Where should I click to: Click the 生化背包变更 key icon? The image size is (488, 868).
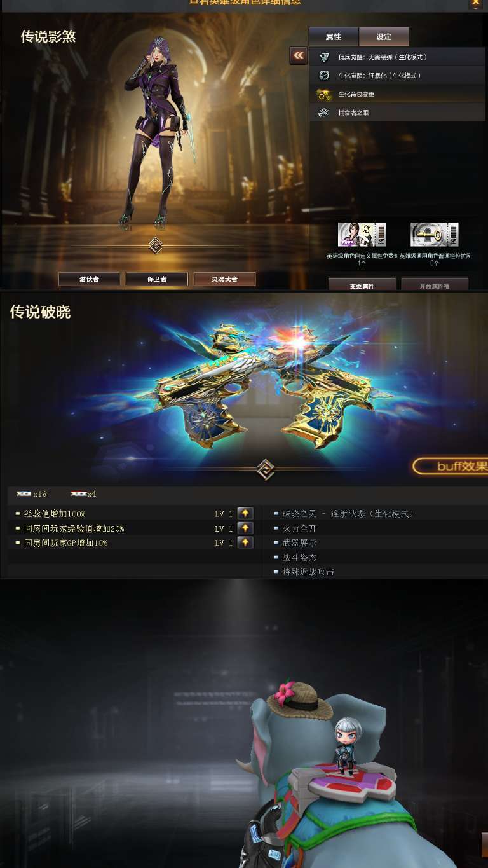[324, 94]
